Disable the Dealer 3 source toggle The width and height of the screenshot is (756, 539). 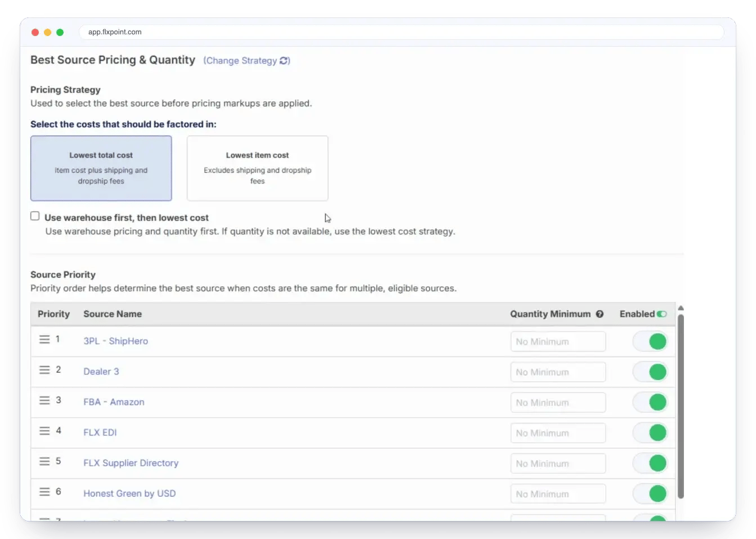coord(650,372)
